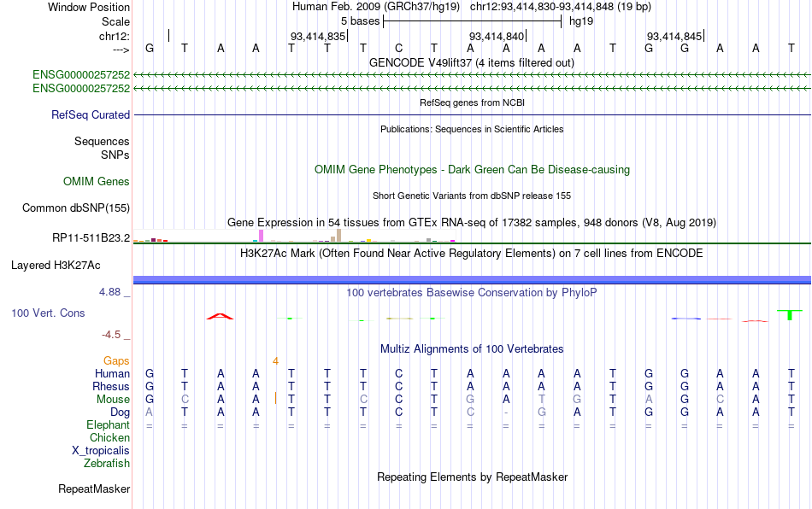Click the 93,414,845 coordinate tick label
Screen dimensions: 812x509
(x=674, y=36)
